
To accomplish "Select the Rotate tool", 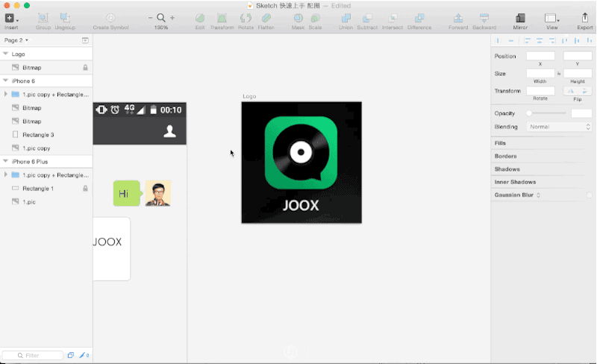I will click(x=246, y=18).
